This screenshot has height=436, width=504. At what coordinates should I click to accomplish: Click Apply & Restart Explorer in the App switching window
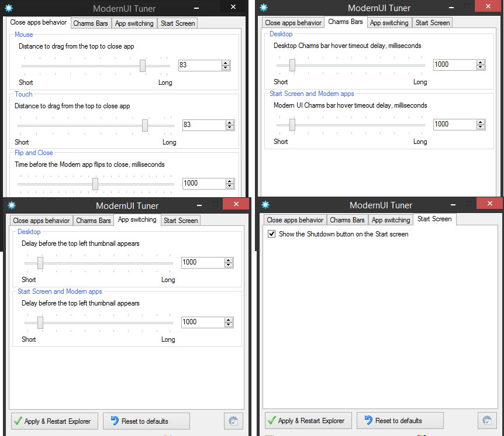[x=54, y=421]
